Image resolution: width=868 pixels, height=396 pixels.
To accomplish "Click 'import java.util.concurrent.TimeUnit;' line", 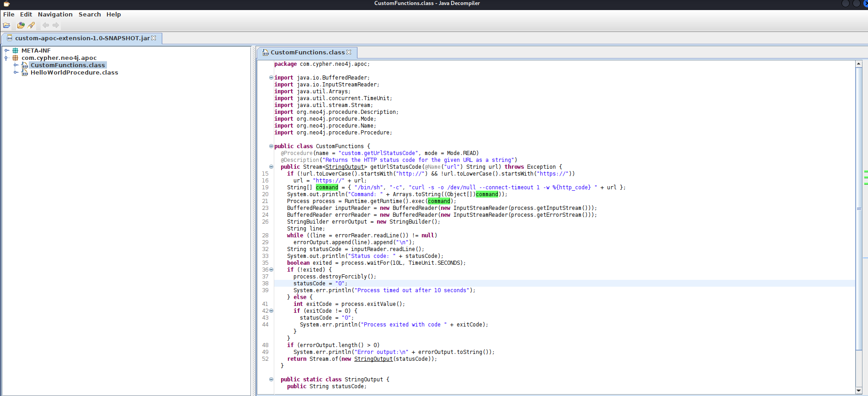I will click(x=333, y=98).
